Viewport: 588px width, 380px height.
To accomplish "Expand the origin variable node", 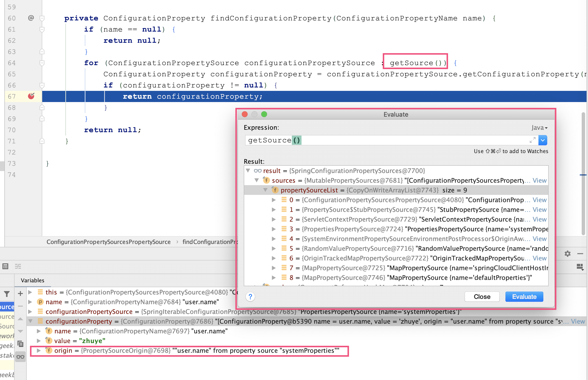I will click(39, 351).
